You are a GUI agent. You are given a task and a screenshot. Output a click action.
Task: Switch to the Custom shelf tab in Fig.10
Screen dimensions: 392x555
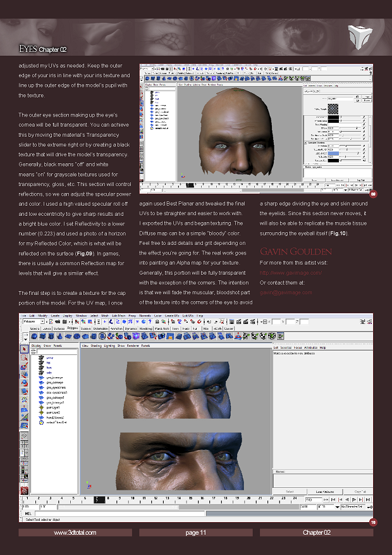tap(229, 328)
